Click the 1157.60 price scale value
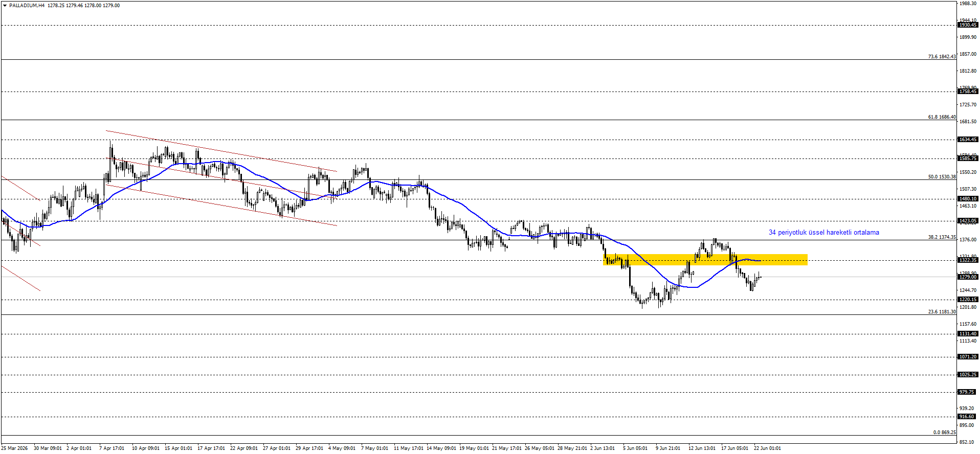This screenshot has height=454, width=980. tap(968, 324)
